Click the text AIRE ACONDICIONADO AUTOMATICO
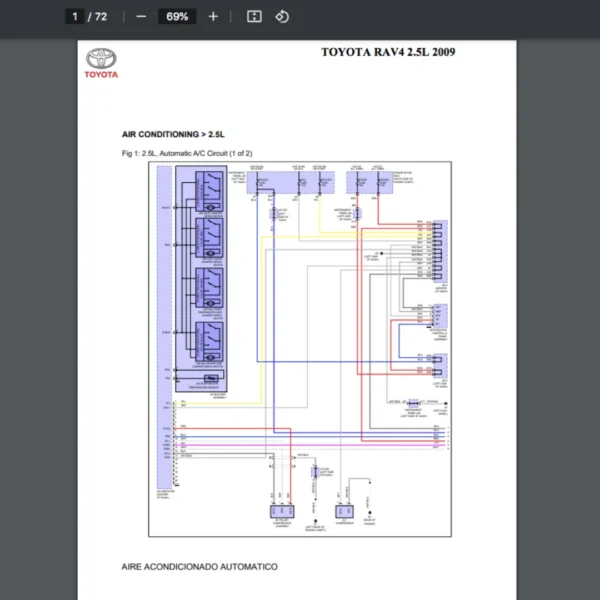This screenshot has height=600, width=600. [x=199, y=567]
